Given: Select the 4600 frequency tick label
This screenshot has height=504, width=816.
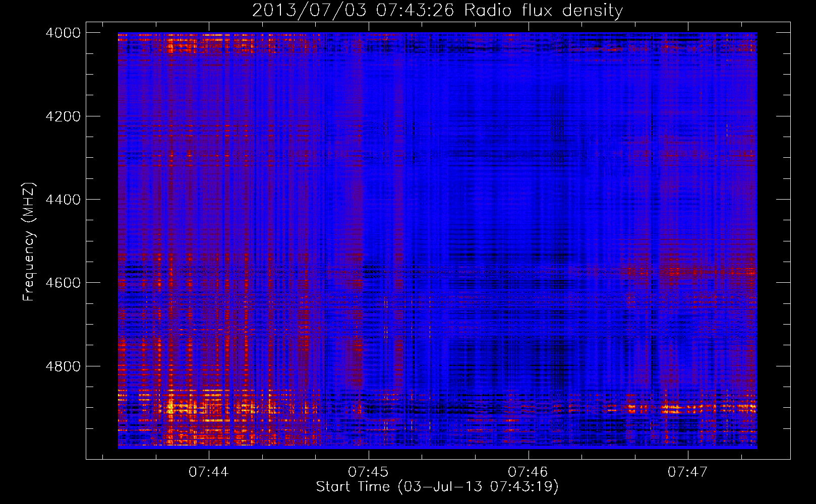Looking at the screenshot, I should coord(63,283).
